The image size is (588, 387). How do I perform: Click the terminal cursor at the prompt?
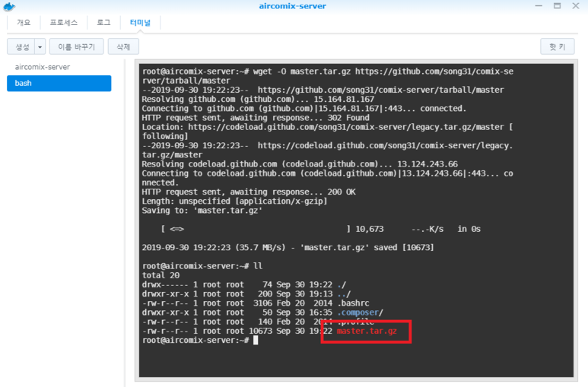pos(256,340)
